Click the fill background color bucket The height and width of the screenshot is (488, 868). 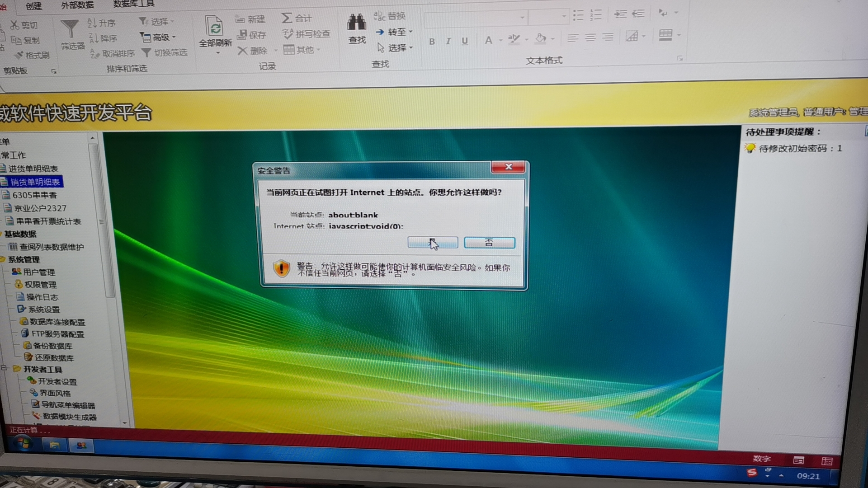(x=540, y=38)
